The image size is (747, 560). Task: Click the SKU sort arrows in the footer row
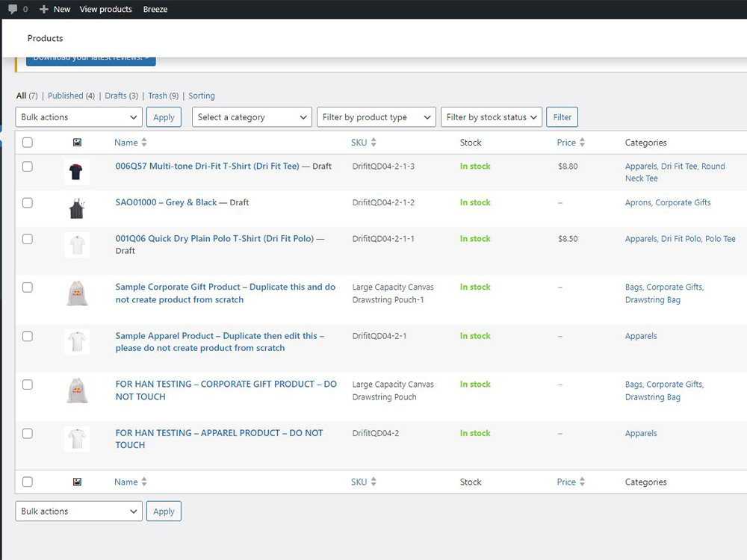point(372,482)
